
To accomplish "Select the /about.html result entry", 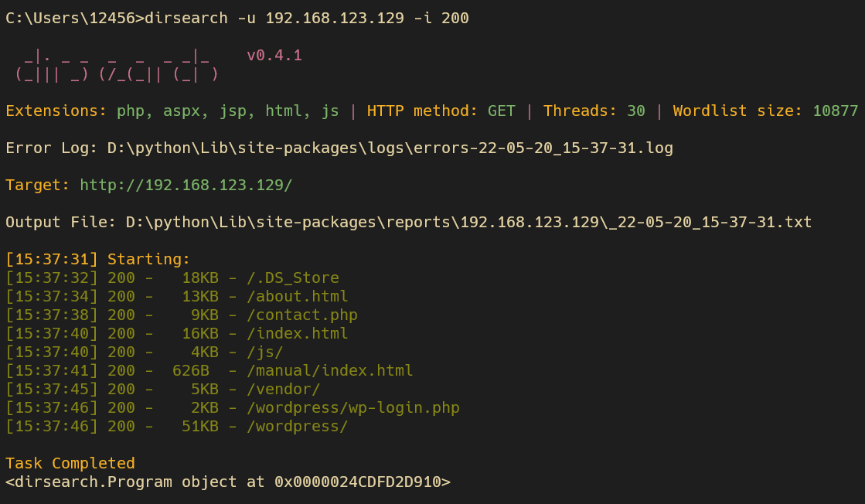I will click(x=176, y=296).
